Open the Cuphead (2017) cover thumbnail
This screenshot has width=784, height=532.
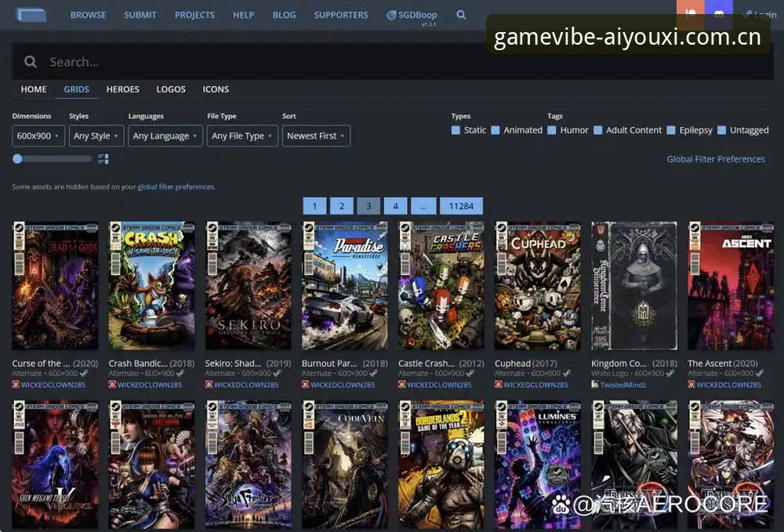click(x=538, y=286)
